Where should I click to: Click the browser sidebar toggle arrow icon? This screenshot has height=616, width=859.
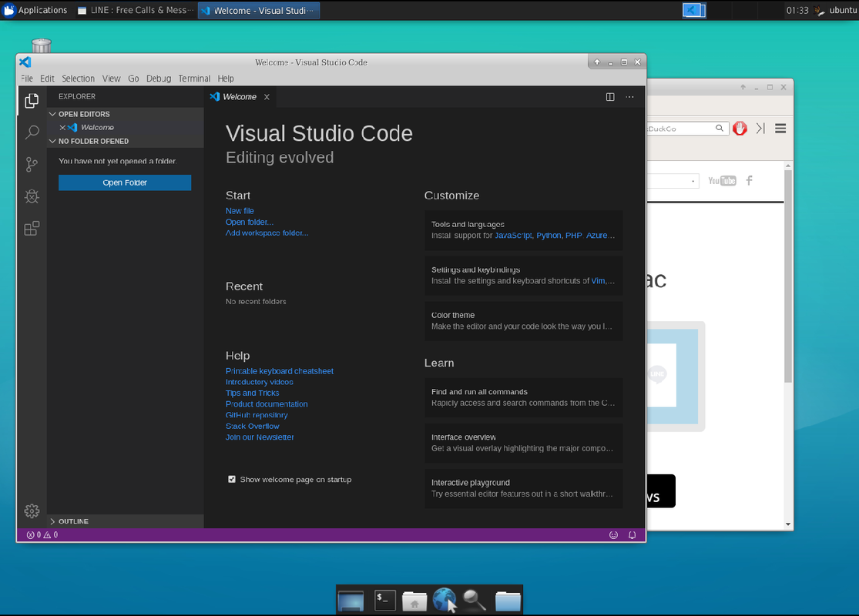click(x=760, y=128)
